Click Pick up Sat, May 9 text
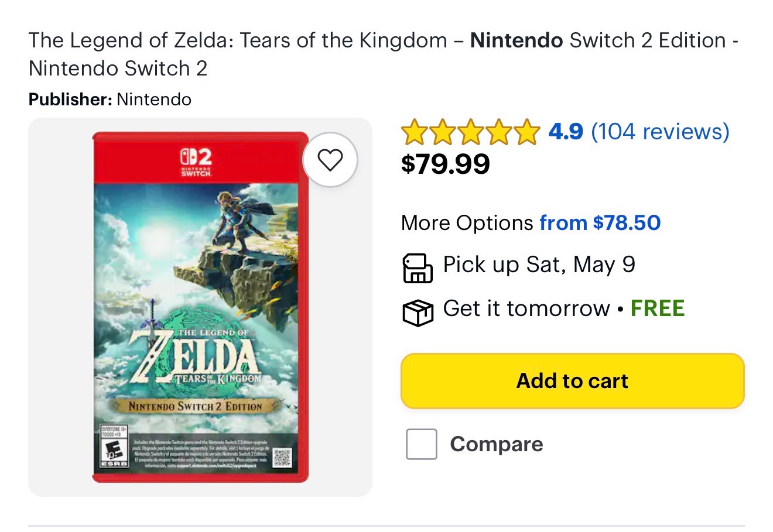The image size is (773, 532). pos(539,265)
